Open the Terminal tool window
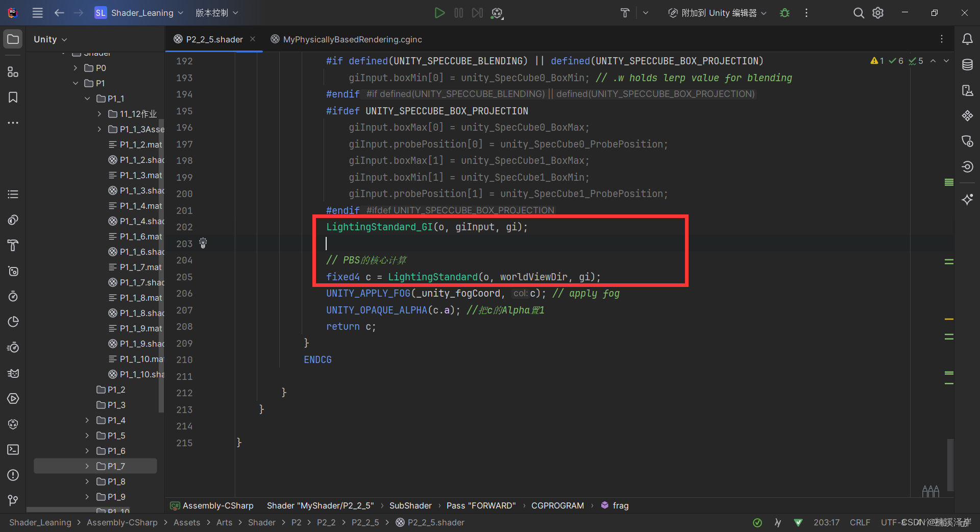The height and width of the screenshot is (532, 980). (13, 450)
